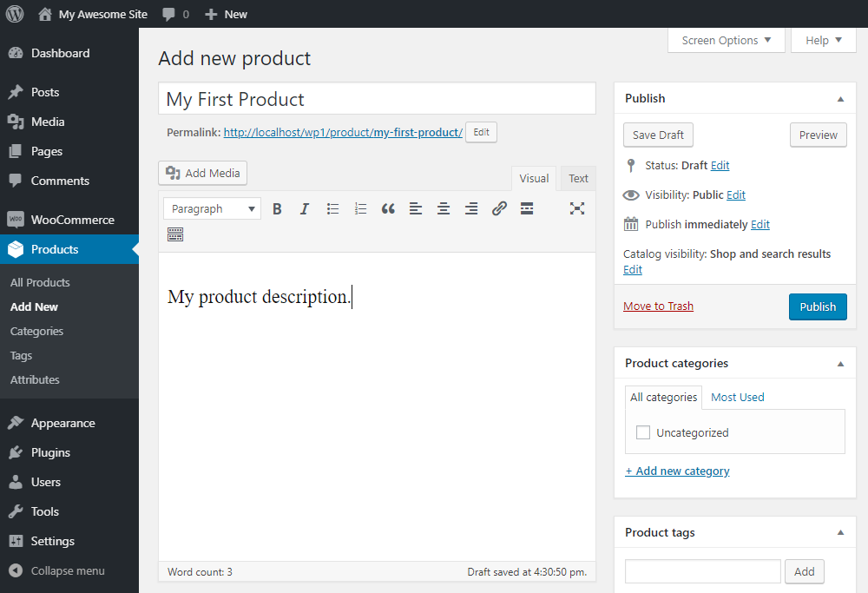Select Add New under Products
The height and width of the screenshot is (593, 868).
(34, 306)
